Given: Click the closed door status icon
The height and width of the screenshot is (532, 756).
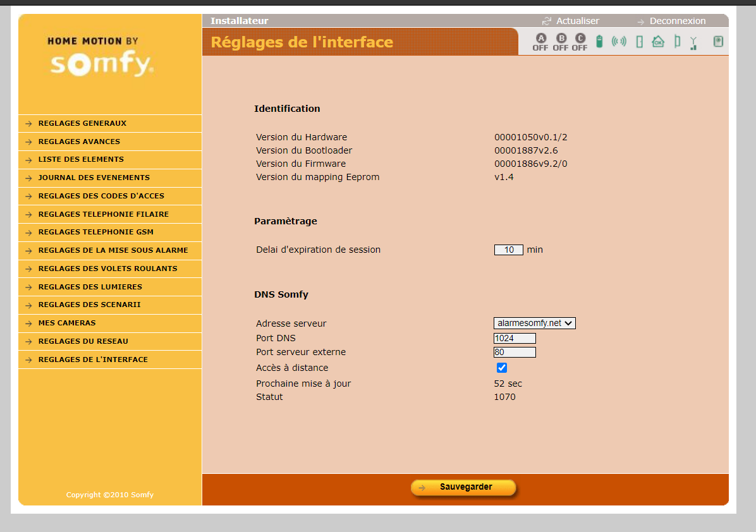Looking at the screenshot, I should [x=639, y=42].
